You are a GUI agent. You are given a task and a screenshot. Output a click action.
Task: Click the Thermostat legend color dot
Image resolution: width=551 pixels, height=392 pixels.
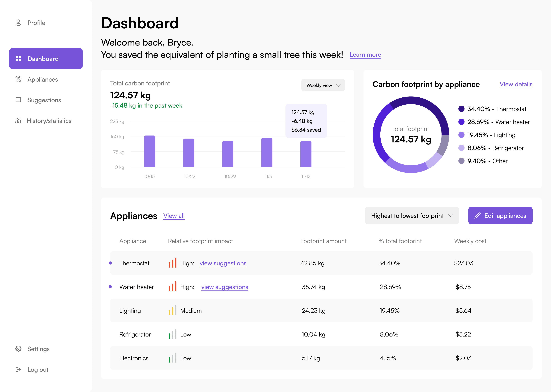[x=461, y=109]
